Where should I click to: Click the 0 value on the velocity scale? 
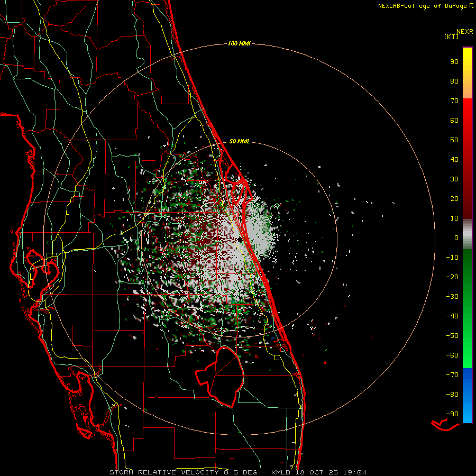pyautogui.click(x=456, y=238)
